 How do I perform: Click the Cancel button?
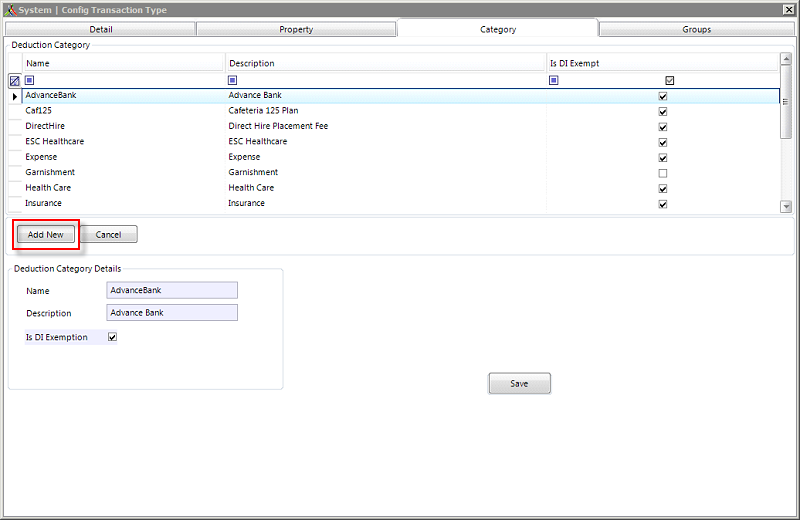109,235
